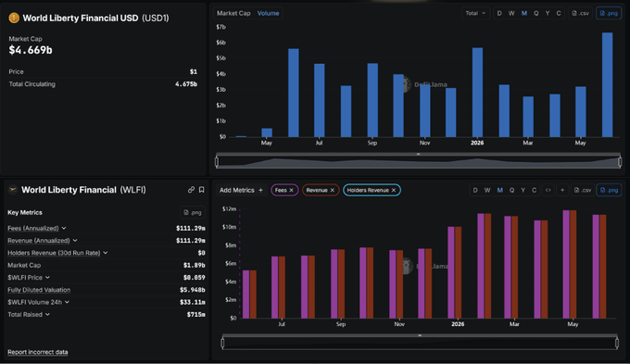This screenshot has height=364, width=630.
Task: Open the Total dropdown on USD1 chart
Action: [475, 13]
